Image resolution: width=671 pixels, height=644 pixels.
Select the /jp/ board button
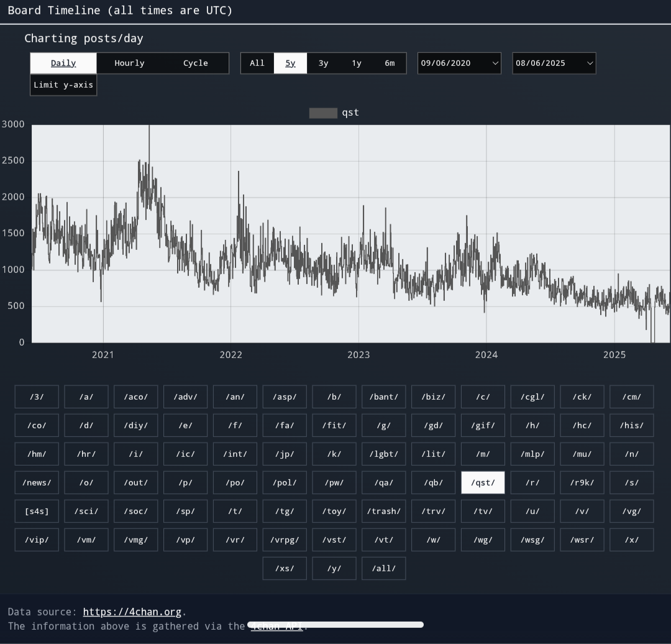(x=285, y=454)
